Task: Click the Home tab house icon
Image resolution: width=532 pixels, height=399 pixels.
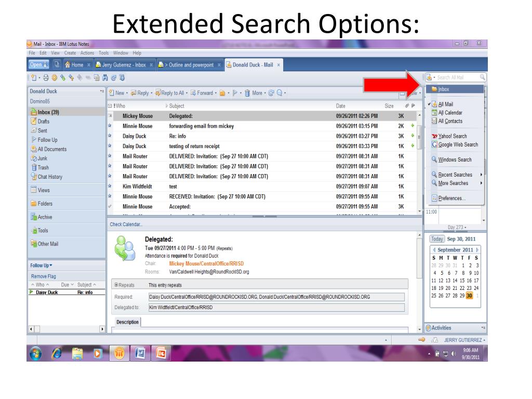Action: pos(68,65)
